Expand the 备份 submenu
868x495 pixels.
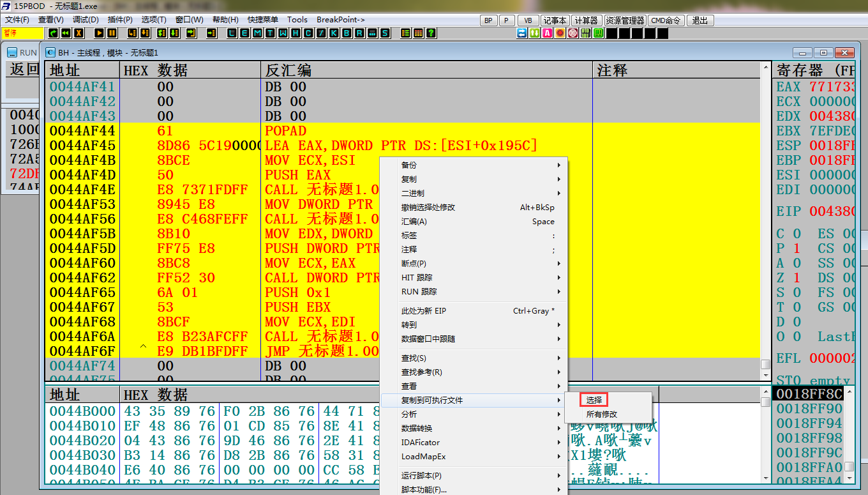pyautogui.click(x=472, y=165)
